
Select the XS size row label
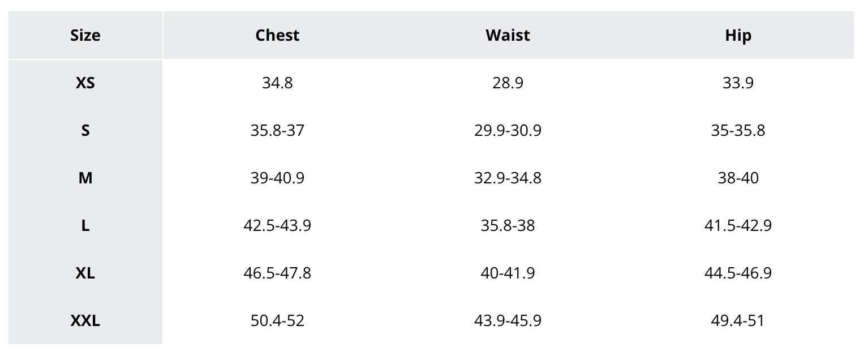(85, 83)
